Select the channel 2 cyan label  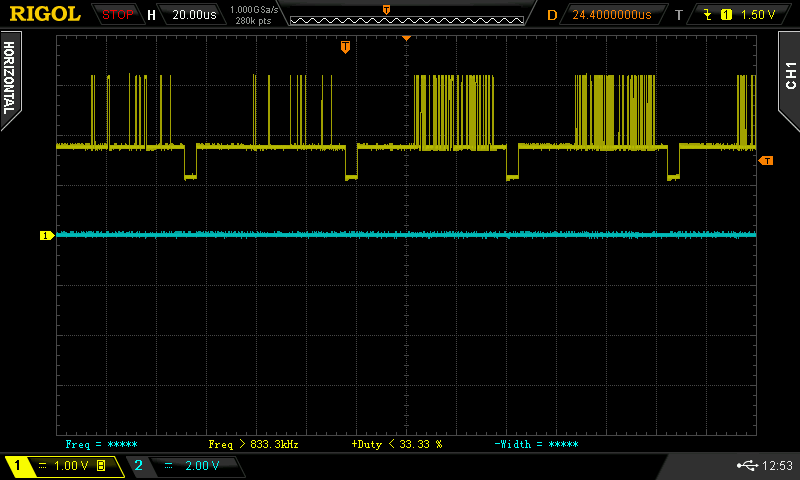138,465
